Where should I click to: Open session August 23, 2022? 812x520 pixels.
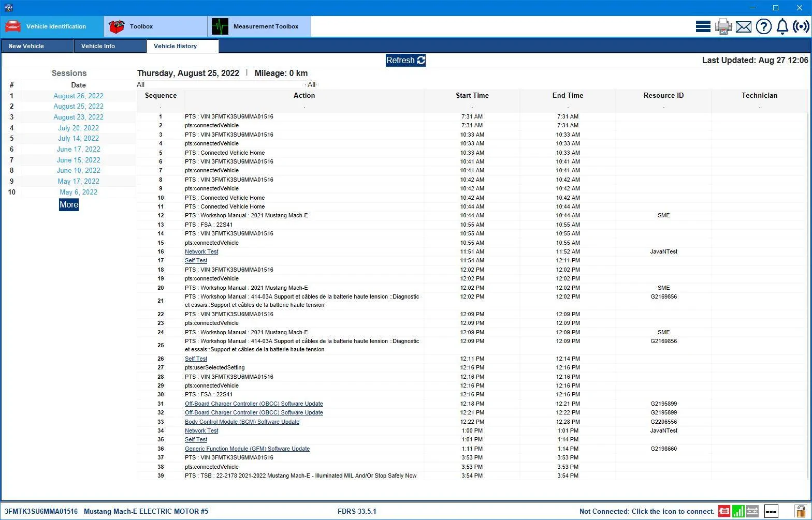coord(78,117)
